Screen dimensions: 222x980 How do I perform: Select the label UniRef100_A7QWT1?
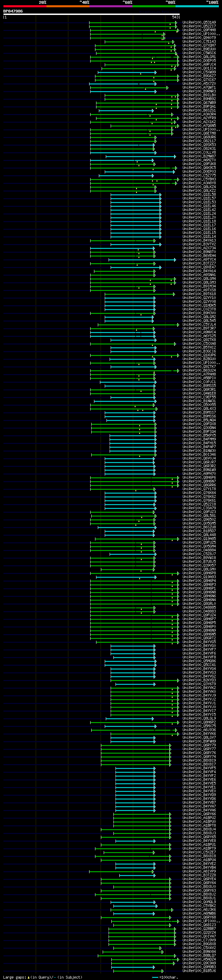[x=199, y=88]
